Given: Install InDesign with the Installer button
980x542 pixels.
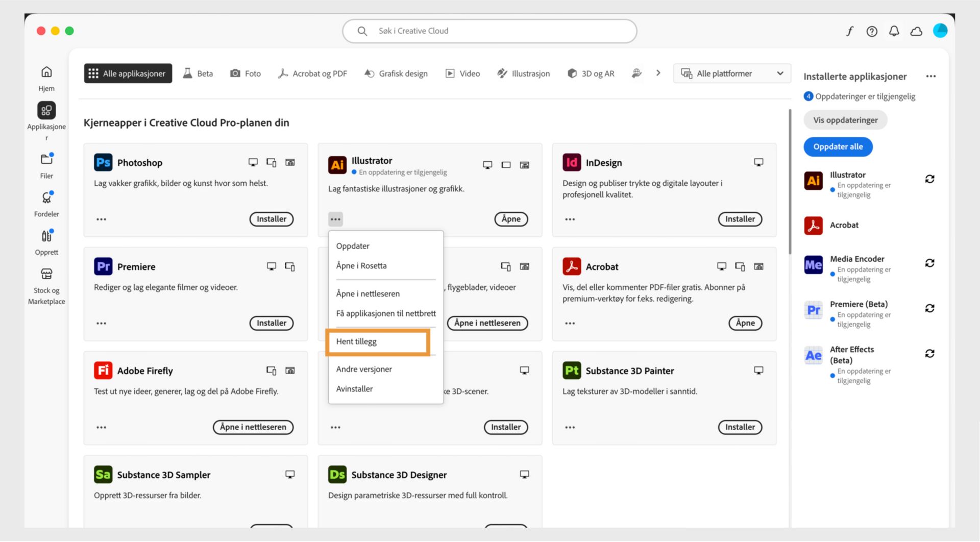Looking at the screenshot, I should (740, 219).
